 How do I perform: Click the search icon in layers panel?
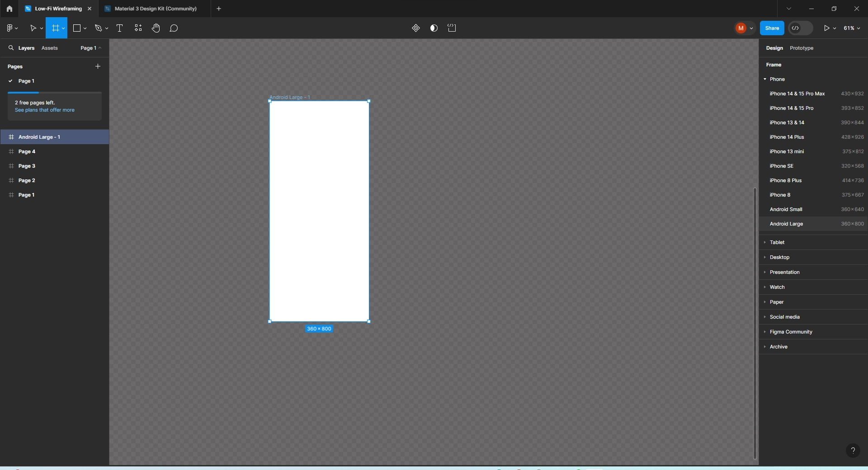coord(11,47)
